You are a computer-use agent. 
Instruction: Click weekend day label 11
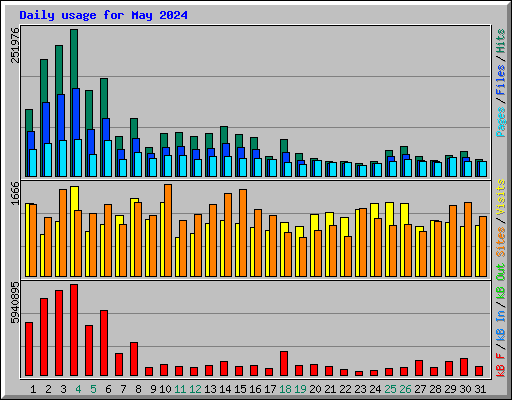coord(180,389)
